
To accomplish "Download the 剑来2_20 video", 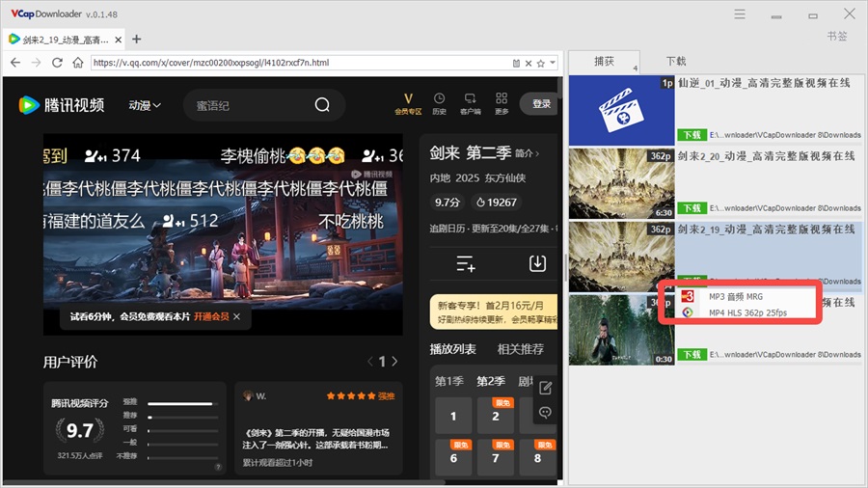I will [692, 208].
